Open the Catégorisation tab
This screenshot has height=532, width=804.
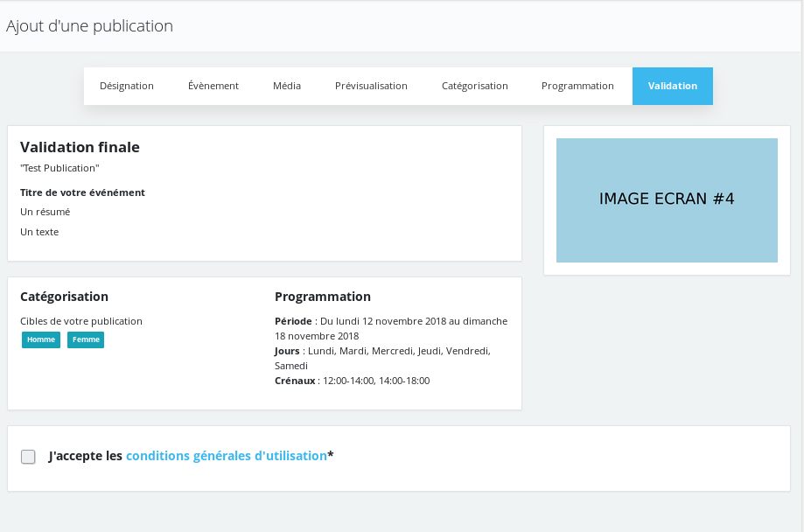pos(475,86)
